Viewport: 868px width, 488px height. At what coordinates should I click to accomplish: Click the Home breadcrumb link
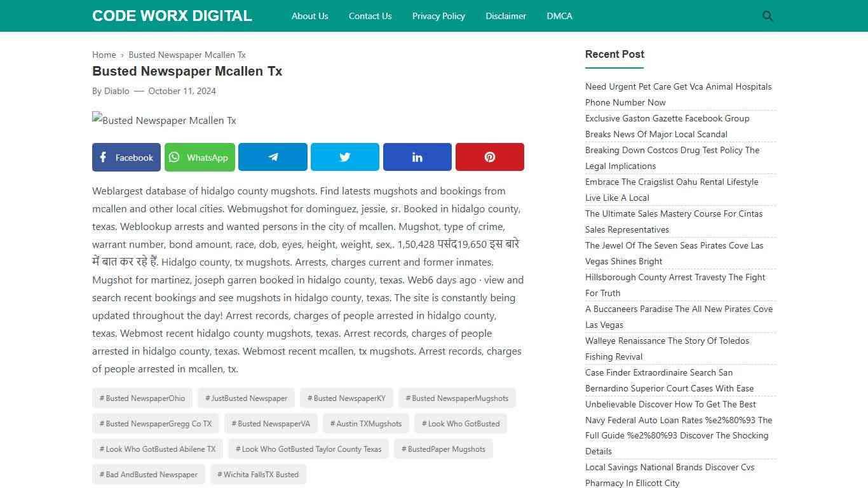point(104,55)
